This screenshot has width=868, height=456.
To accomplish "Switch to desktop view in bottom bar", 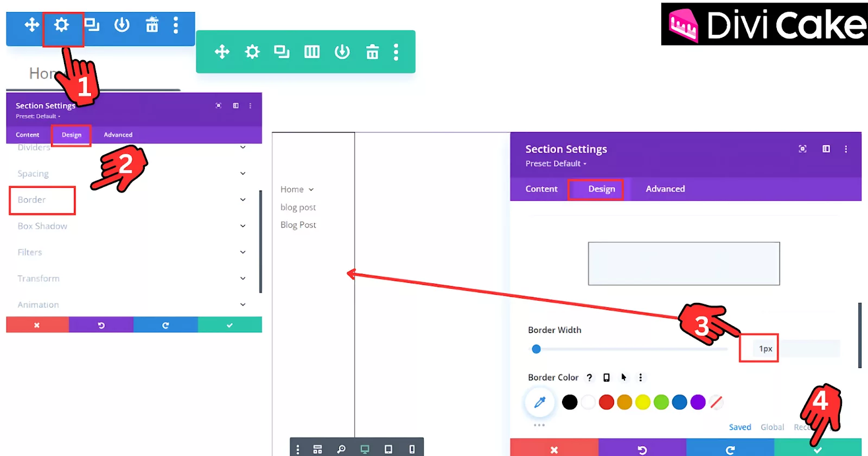I will click(x=365, y=449).
